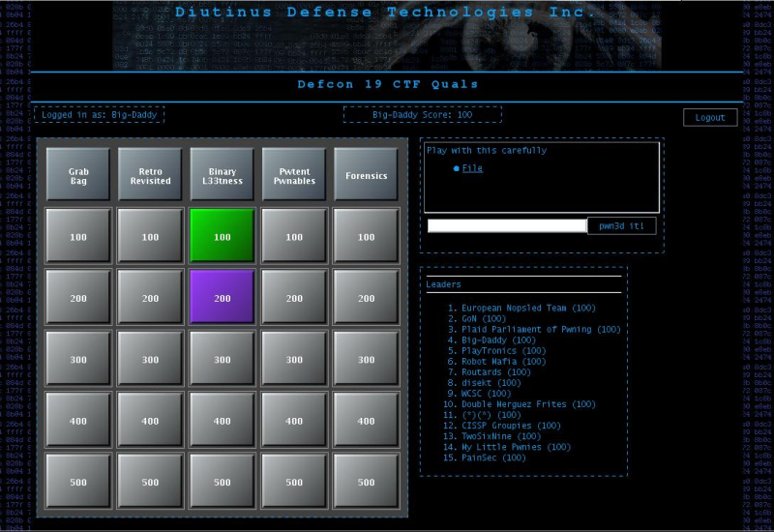Open Grab Bag 200 challenge
Viewport: 774px width, 532px height.
[78, 298]
